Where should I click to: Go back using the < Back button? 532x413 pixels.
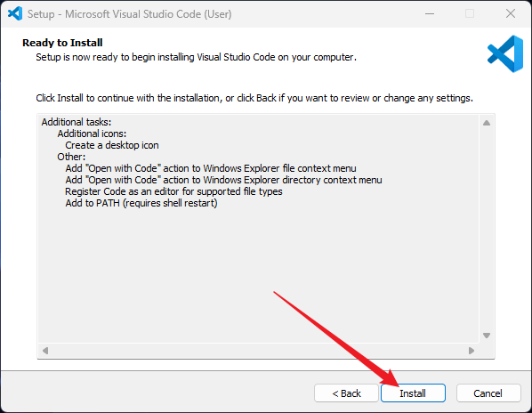[x=346, y=393]
